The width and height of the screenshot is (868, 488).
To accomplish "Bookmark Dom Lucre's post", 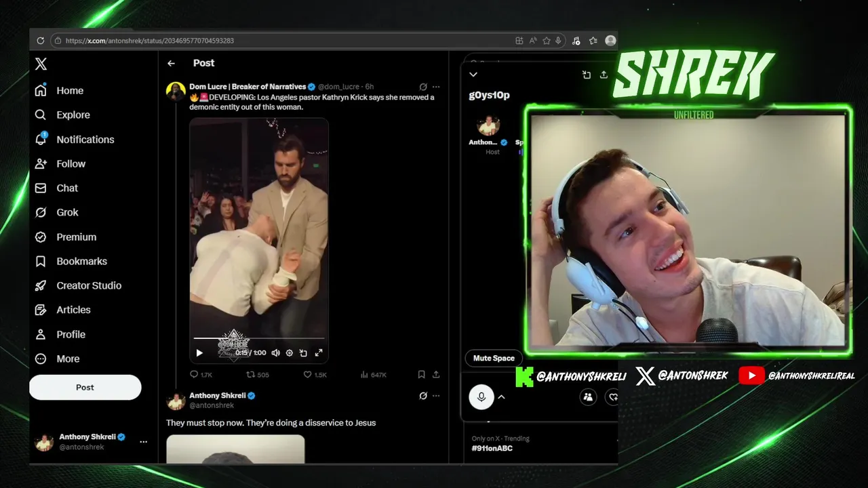I will coord(421,374).
